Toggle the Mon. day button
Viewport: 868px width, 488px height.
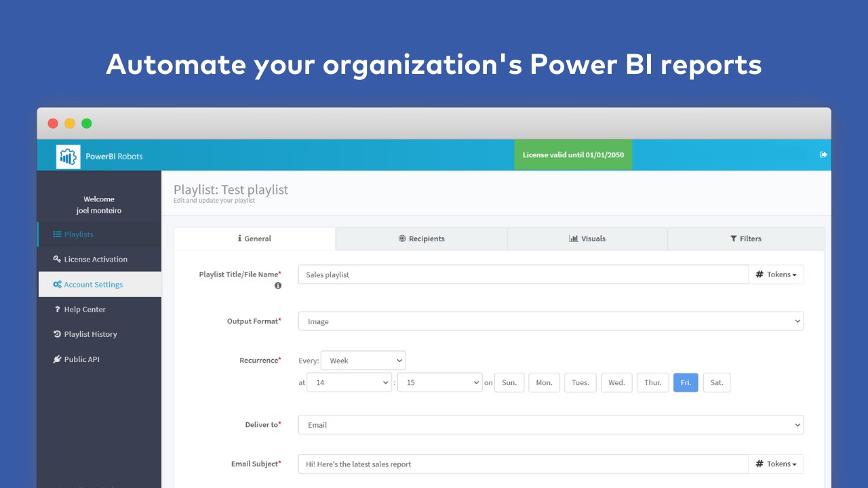pyautogui.click(x=545, y=382)
